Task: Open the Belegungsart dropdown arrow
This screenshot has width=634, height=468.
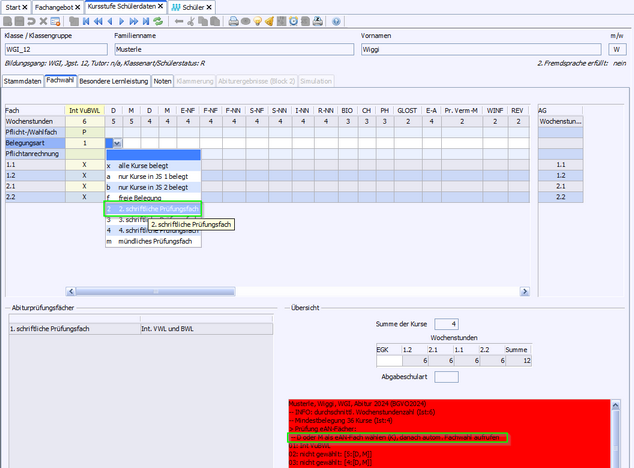Action: pyautogui.click(x=119, y=143)
